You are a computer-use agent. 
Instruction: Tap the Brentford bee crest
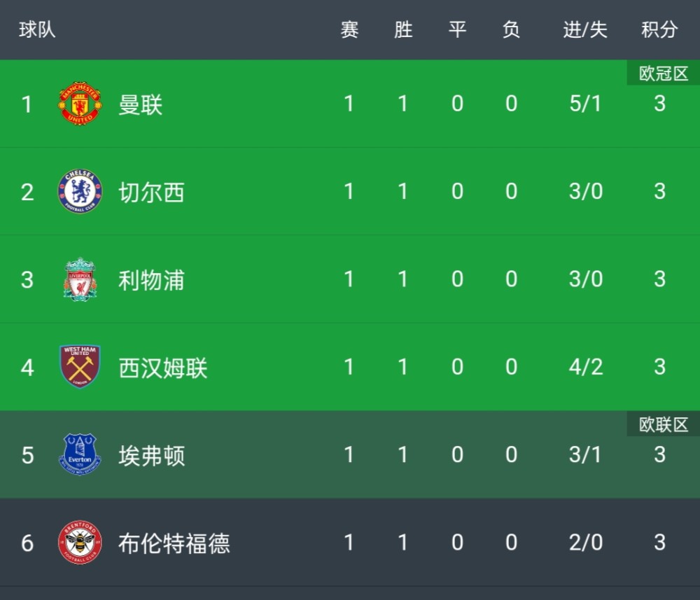[80, 543]
